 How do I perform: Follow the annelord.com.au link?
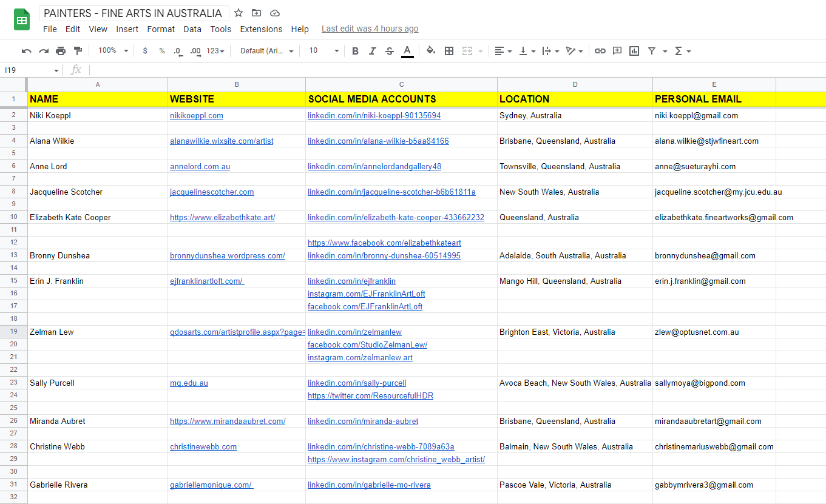(x=200, y=166)
